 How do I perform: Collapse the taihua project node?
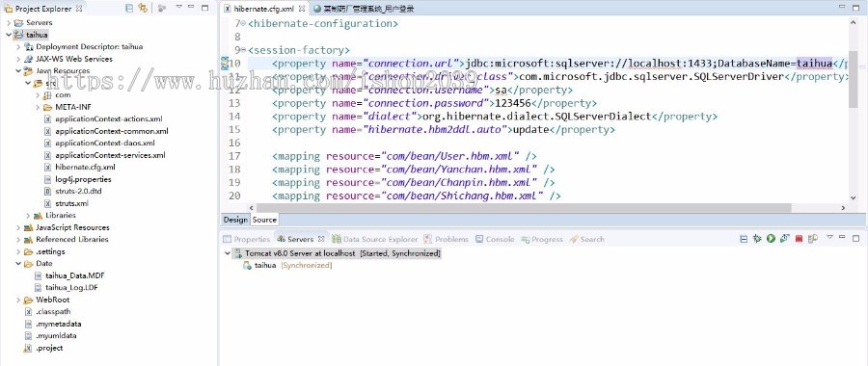pos(9,35)
